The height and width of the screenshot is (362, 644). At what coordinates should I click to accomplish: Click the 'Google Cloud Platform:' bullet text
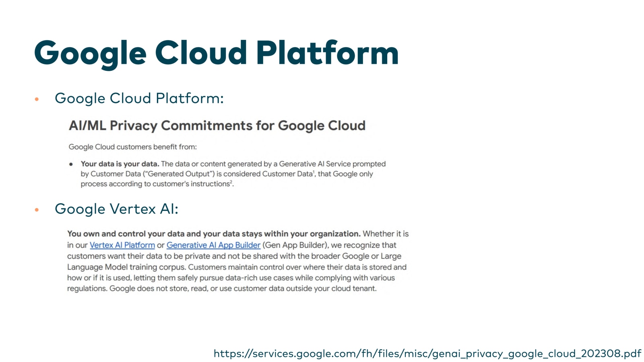click(139, 98)
